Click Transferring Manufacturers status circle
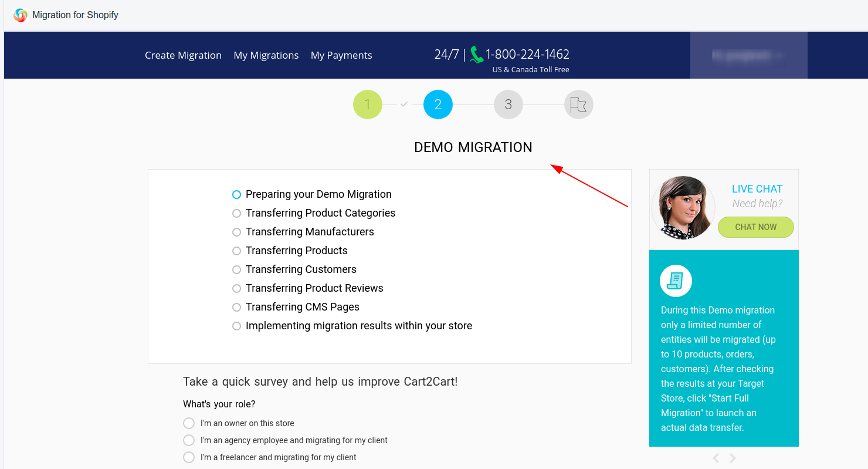Image resolution: width=868 pixels, height=469 pixels. click(237, 232)
